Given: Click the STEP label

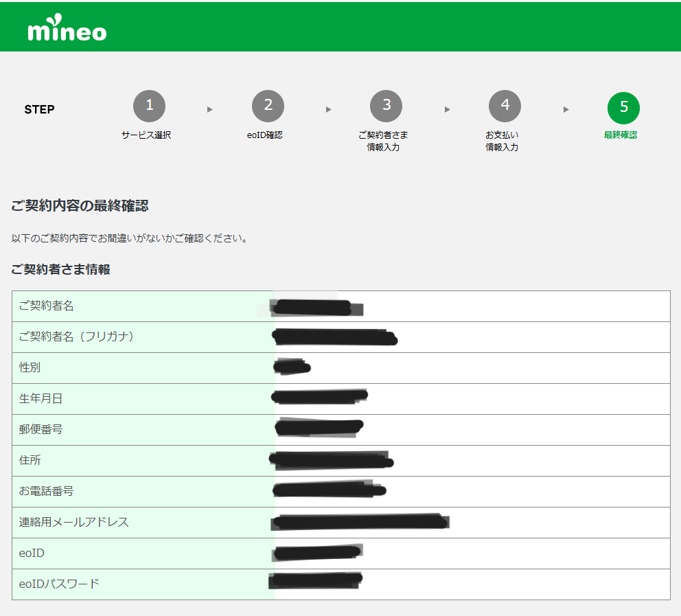Looking at the screenshot, I should pyautogui.click(x=40, y=109).
